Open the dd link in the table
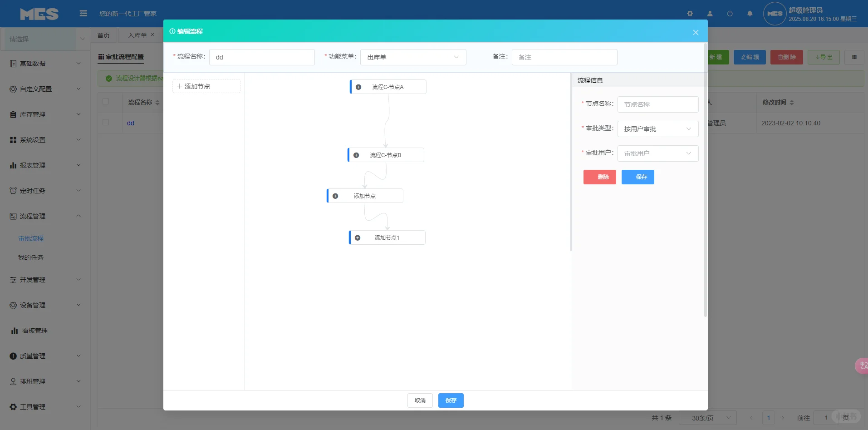The width and height of the screenshot is (868, 430). coord(131,123)
